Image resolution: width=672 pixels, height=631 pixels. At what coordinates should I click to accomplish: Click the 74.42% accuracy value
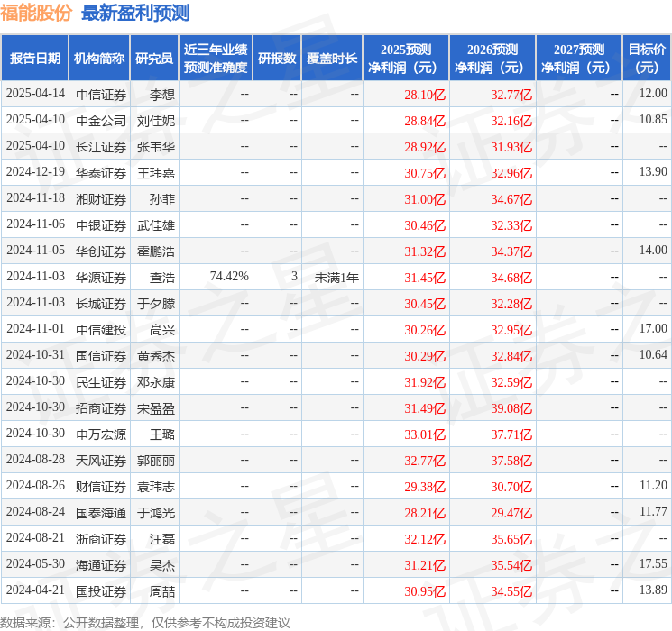(229, 277)
